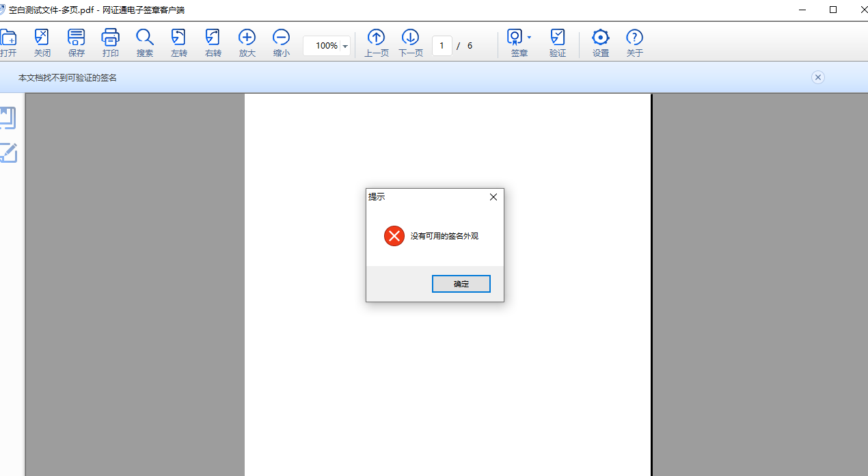Open search with the 搜索 icon
This screenshot has width=868, height=476.
pyautogui.click(x=144, y=38)
